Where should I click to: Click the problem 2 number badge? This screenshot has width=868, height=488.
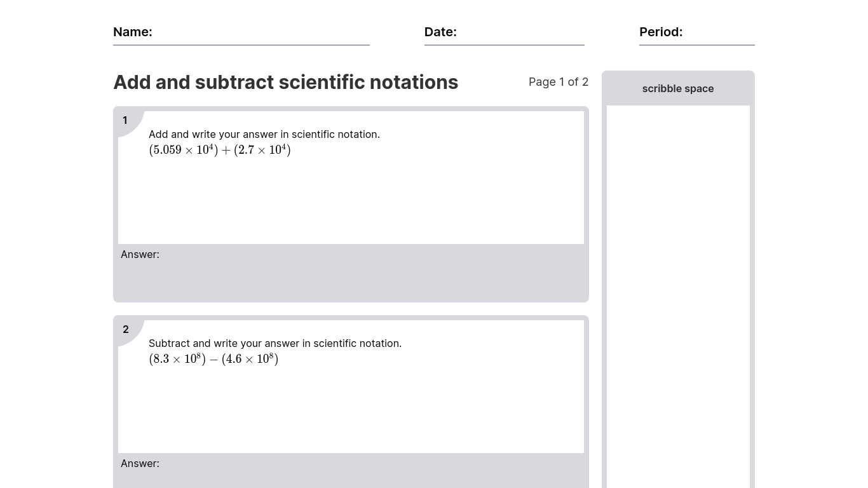pos(126,329)
